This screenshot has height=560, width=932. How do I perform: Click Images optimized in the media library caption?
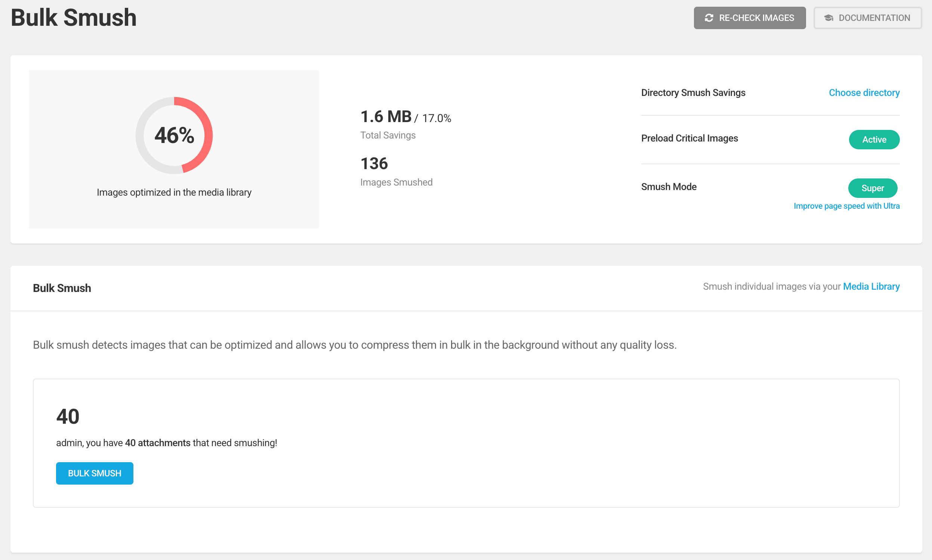(174, 192)
